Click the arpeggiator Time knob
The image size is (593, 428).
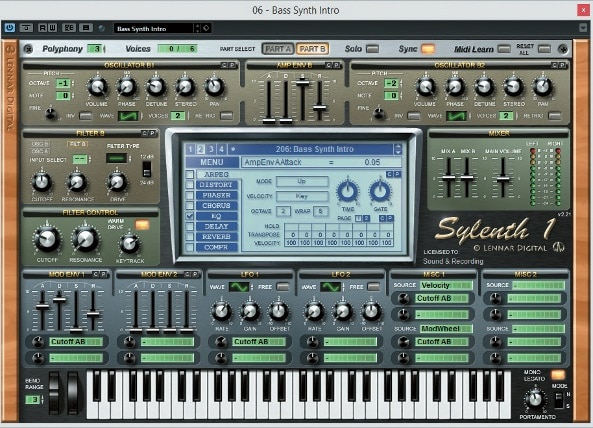pyautogui.click(x=348, y=191)
